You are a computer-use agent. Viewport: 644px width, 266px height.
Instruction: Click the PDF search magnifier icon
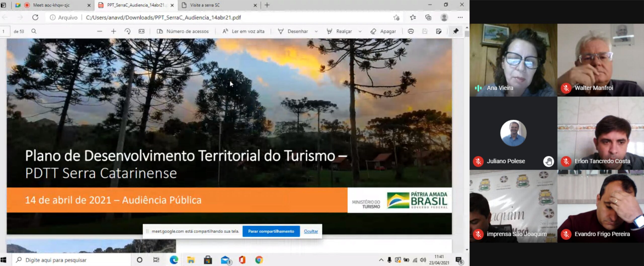coord(34,31)
